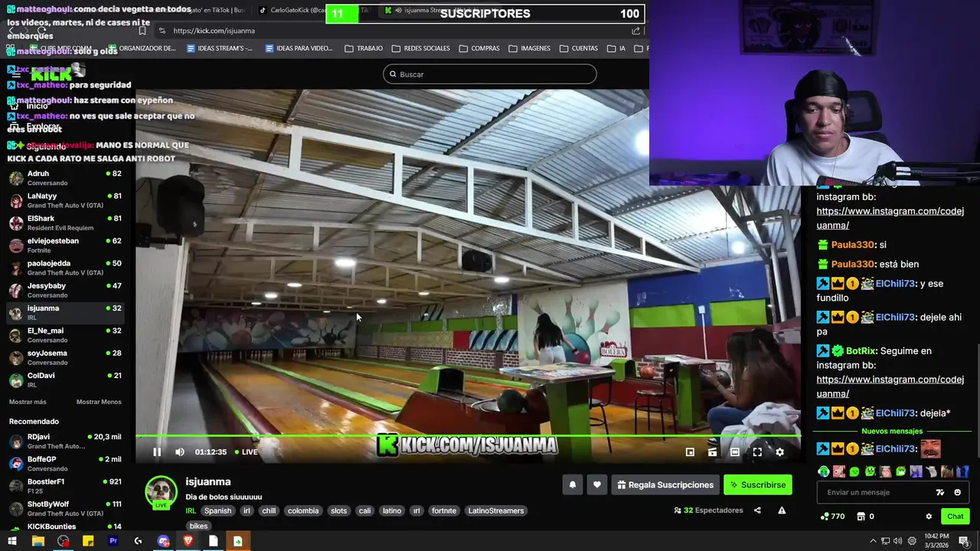Image resolution: width=980 pixels, height=551 pixels.
Task: Jump to LIVE position in player
Action: (x=247, y=452)
